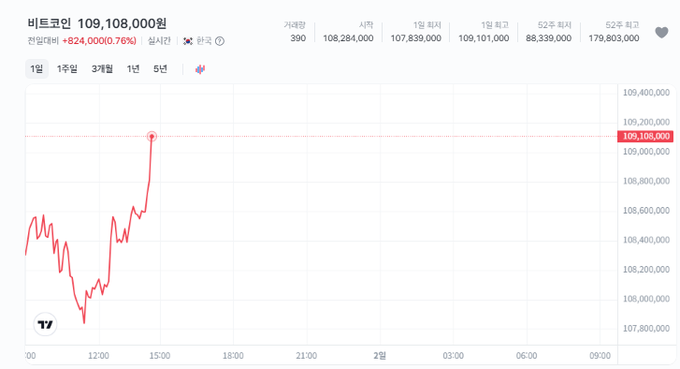Click the 03:00 time axis label
Screen dimensions: 680x369
click(x=453, y=356)
